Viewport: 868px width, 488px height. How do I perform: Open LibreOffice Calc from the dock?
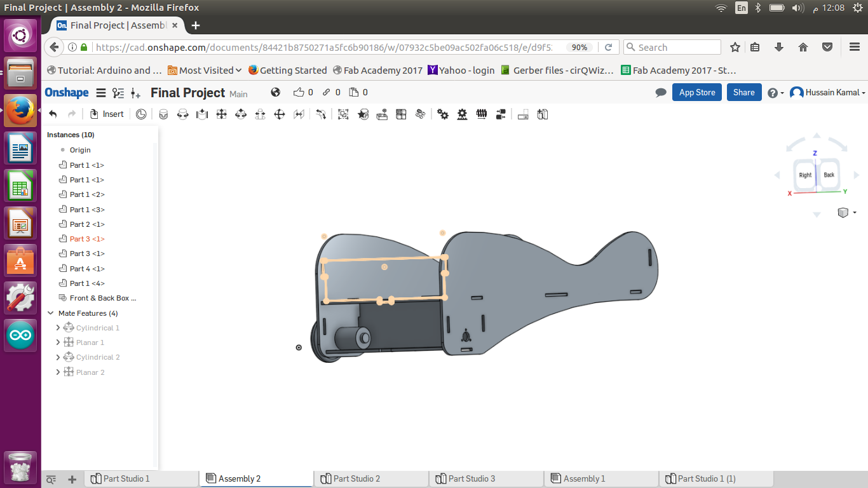tap(20, 186)
